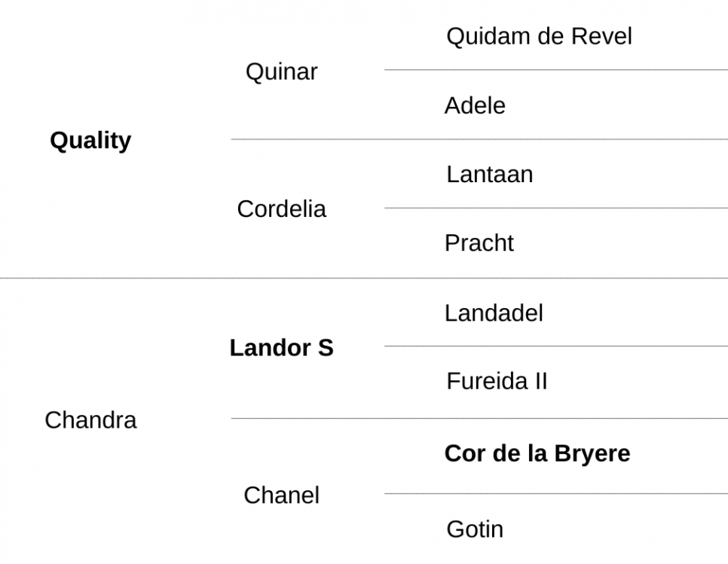
Task: Open the Quidam de Revel entry
Action: (x=539, y=37)
